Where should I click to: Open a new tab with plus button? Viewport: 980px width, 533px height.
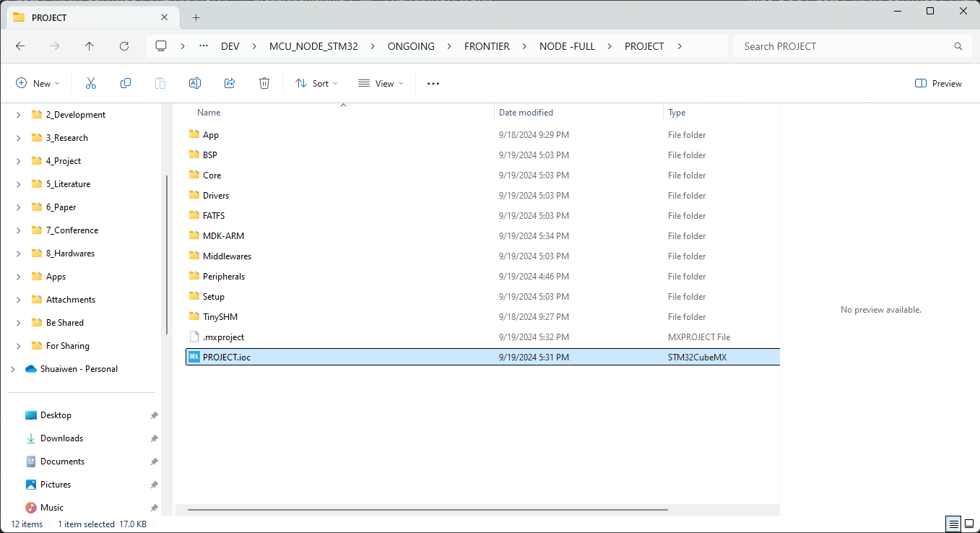(x=196, y=18)
